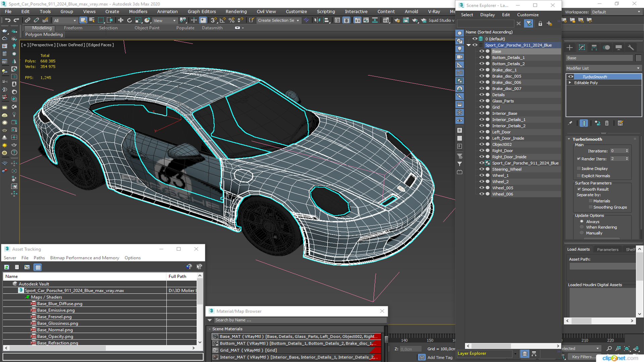Open reference coordinate View dropdown

164,20
